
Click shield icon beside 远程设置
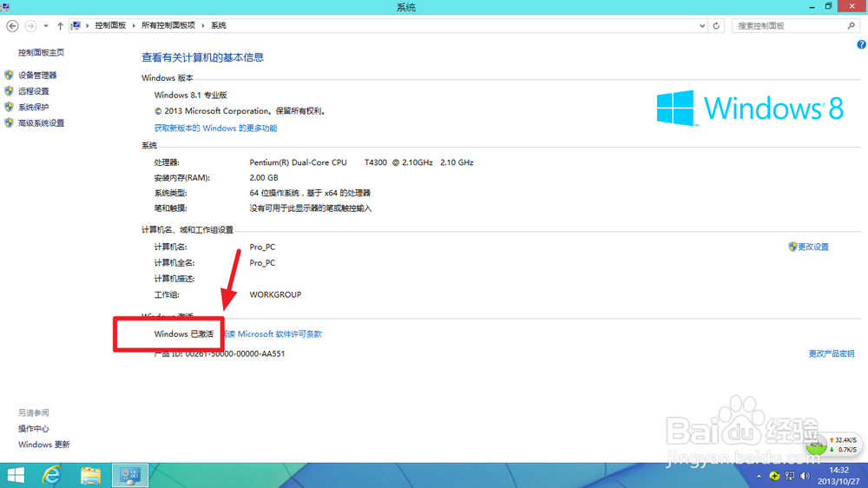pyautogui.click(x=9, y=91)
